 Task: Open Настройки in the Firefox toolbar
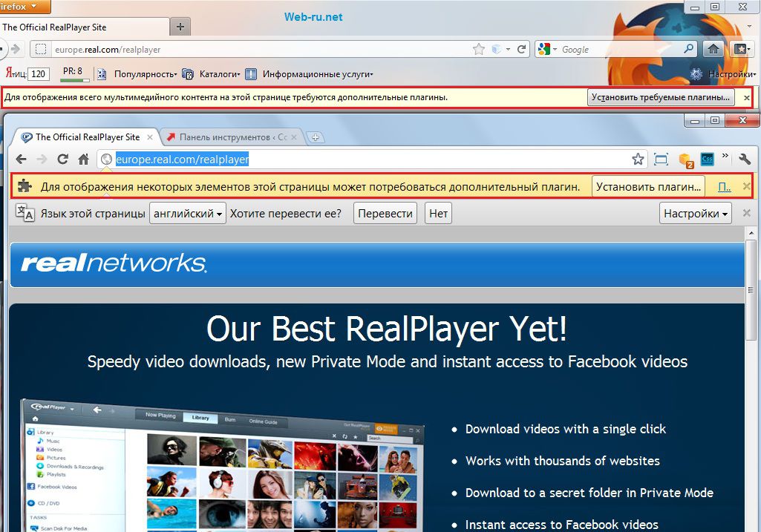[x=732, y=74]
